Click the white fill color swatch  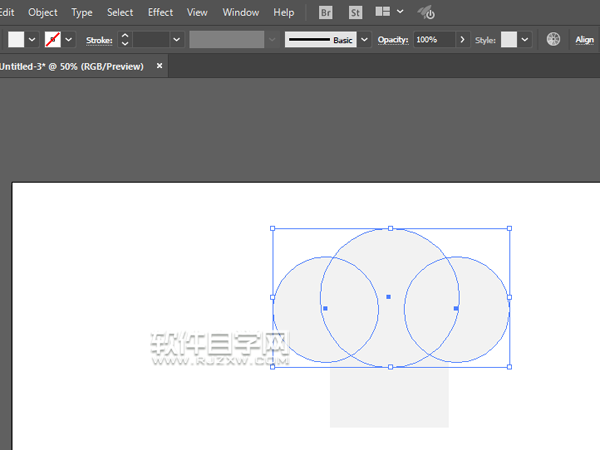coord(16,40)
